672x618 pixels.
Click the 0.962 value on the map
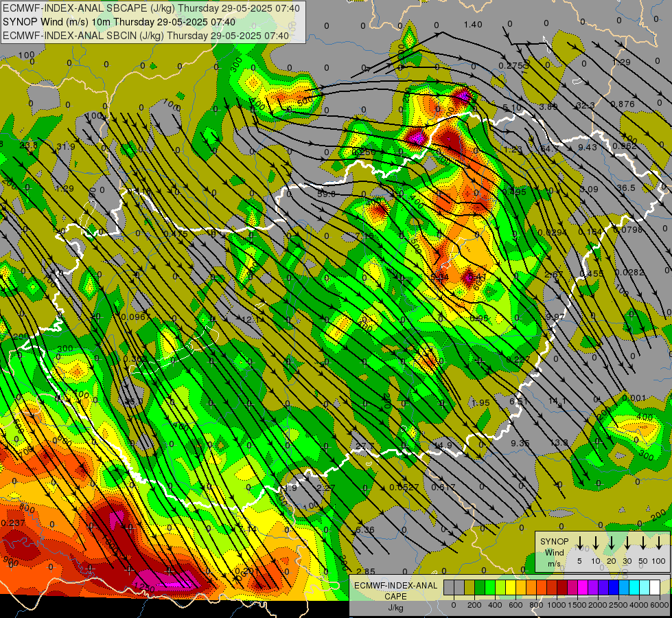[625, 146]
